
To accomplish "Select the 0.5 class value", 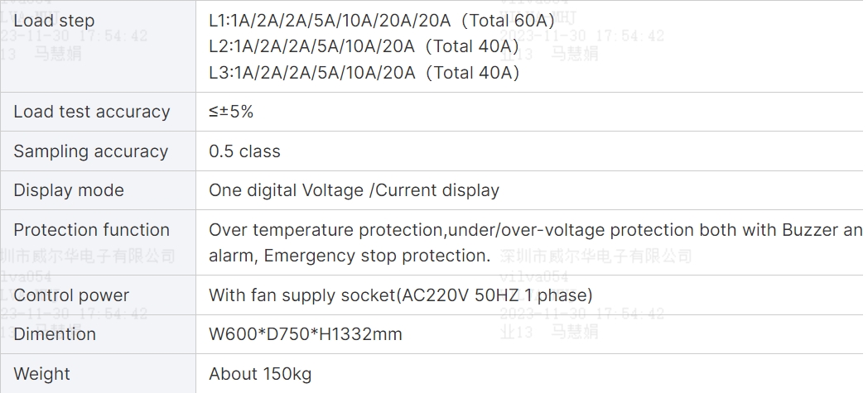I will pos(244,151).
